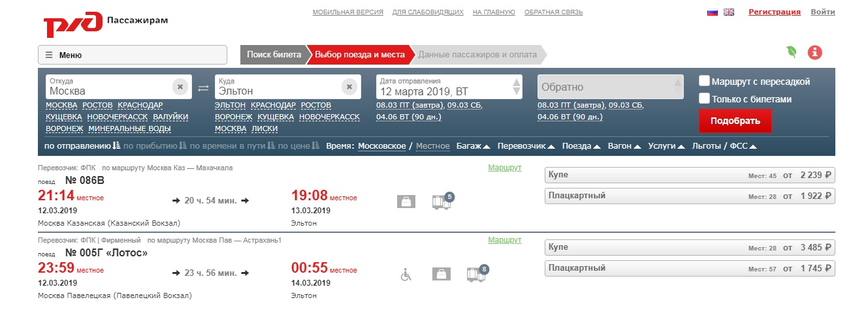Click the green leaf icon
Image resolution: width=868 pixels, height=317 pixels.
pyautogui.click(x=792, y=53)
